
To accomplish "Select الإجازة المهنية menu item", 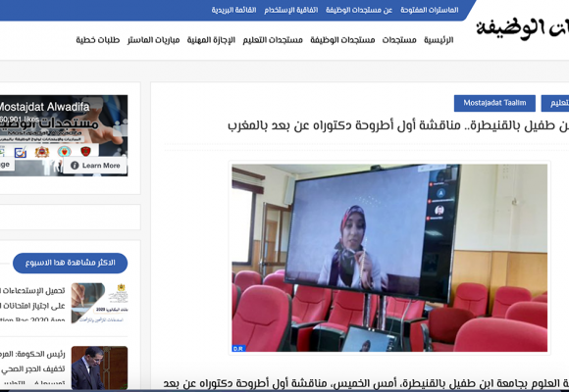I will coord(211,40).
